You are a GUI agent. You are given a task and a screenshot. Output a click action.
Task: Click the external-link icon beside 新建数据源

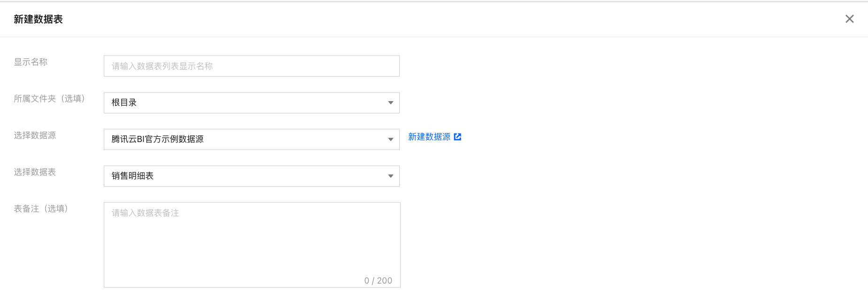pyautogui.click(x=457, y=137)
